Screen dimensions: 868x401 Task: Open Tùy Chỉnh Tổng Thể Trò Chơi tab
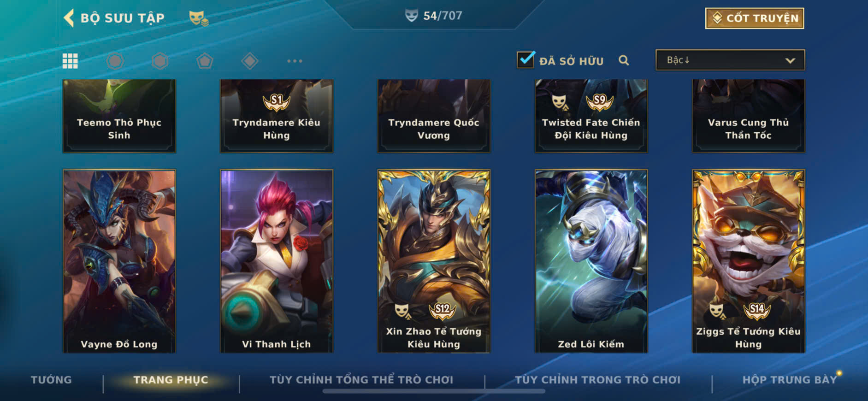click(x=361, y=380)
